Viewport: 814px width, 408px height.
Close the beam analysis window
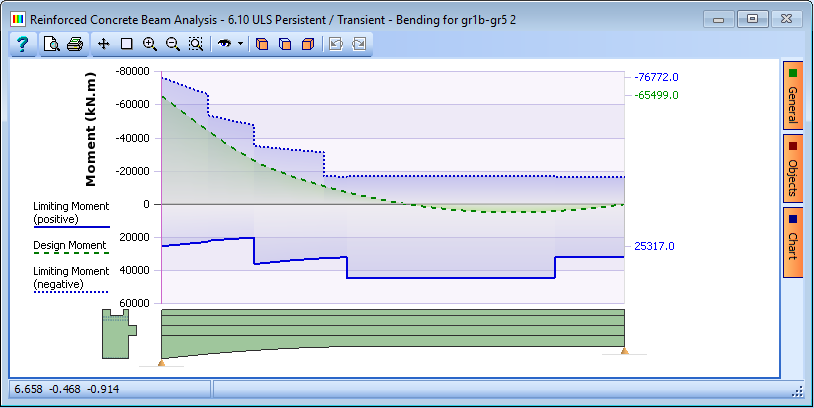(786, 20)
